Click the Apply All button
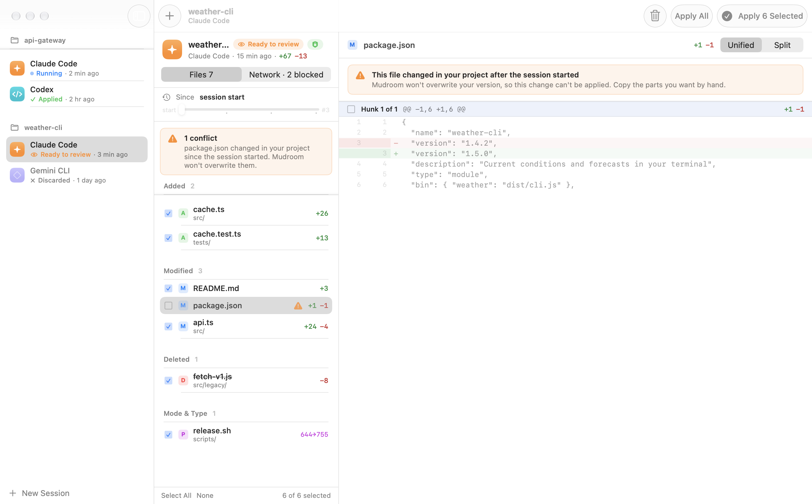The height and width of the screenshot is (504, 812). click(x=691, y=16)
